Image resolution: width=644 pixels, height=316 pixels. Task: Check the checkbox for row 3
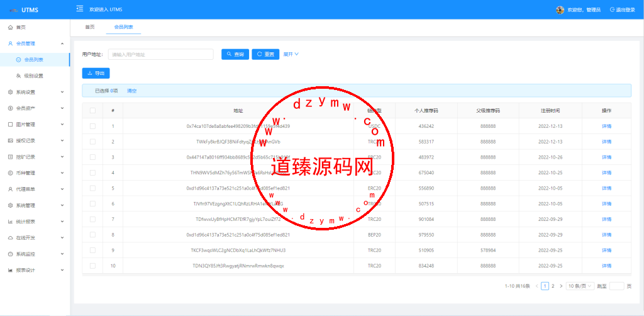[93, 157]
